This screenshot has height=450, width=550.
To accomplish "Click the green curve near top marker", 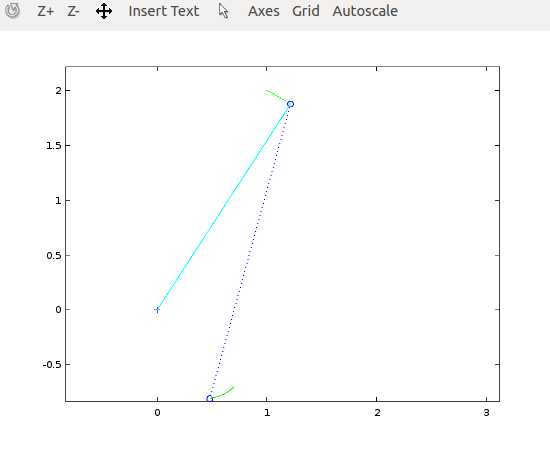I will (x=277, y=96).
